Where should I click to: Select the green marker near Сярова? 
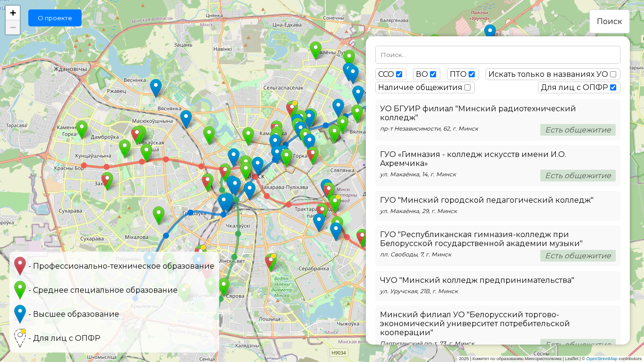click(224, 286)
